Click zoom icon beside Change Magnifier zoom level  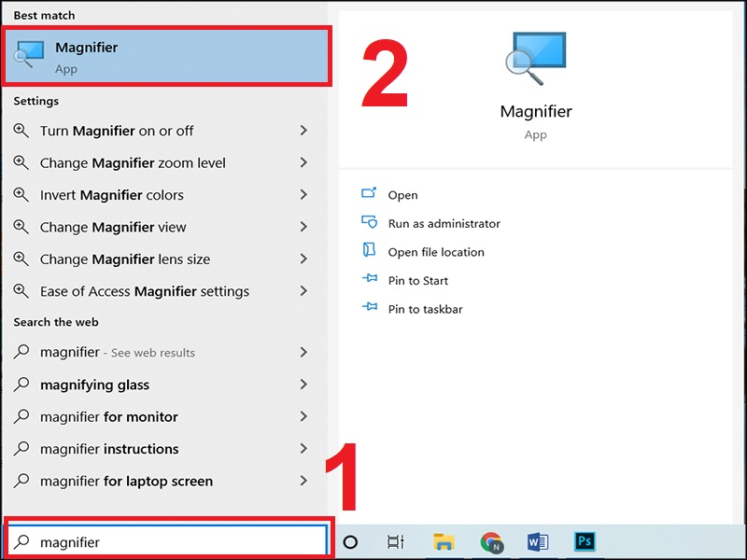pyautogui.click(x=21, y=162)
